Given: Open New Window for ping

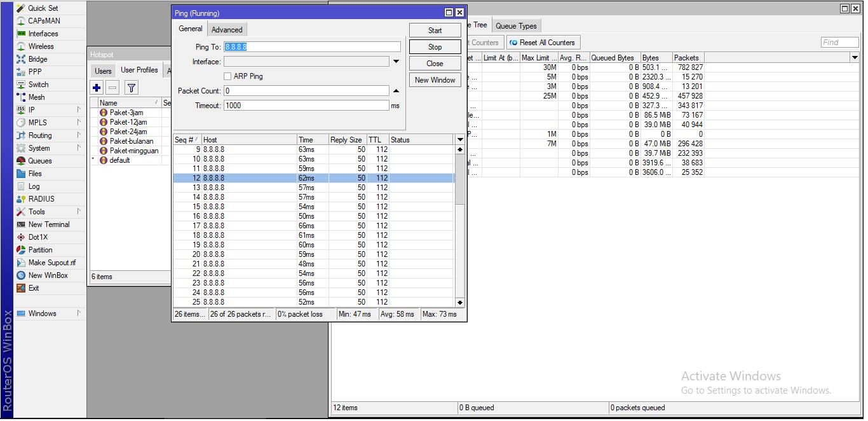Looking at the screenshot, I should 435,80.
